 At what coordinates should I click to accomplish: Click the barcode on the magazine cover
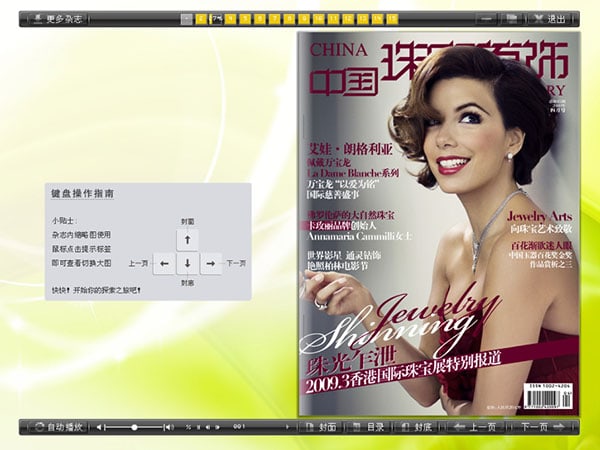548,398
